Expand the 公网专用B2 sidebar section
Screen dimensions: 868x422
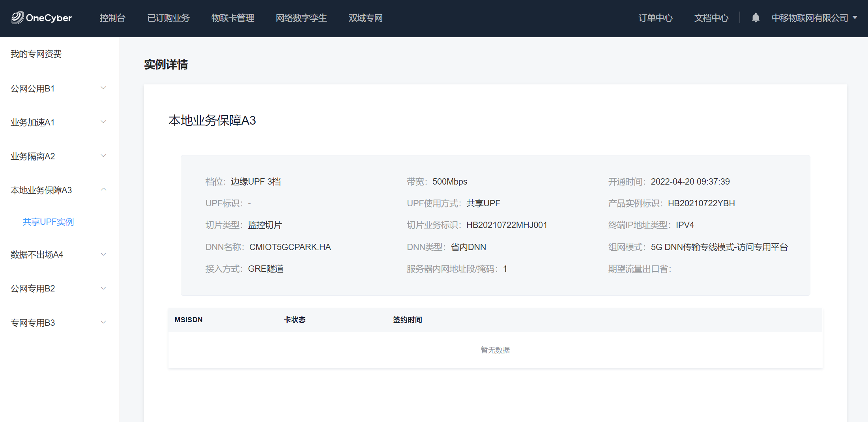click(59, 288)
